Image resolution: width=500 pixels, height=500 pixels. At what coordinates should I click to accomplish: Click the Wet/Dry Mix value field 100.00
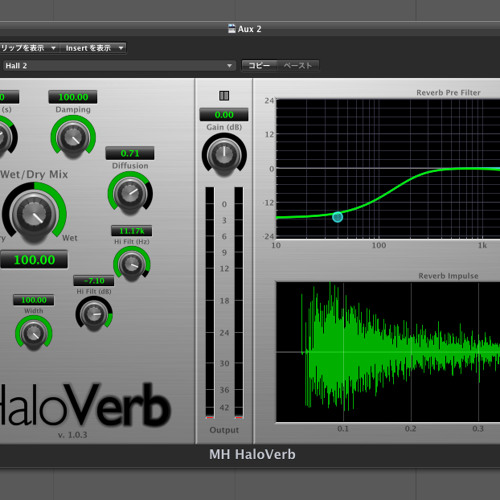[x=34, y=260]
